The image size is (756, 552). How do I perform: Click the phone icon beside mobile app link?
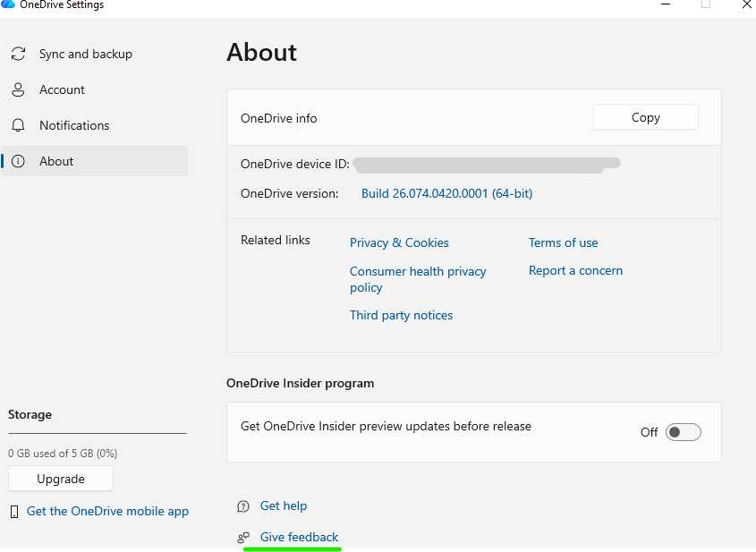(14, 512)
